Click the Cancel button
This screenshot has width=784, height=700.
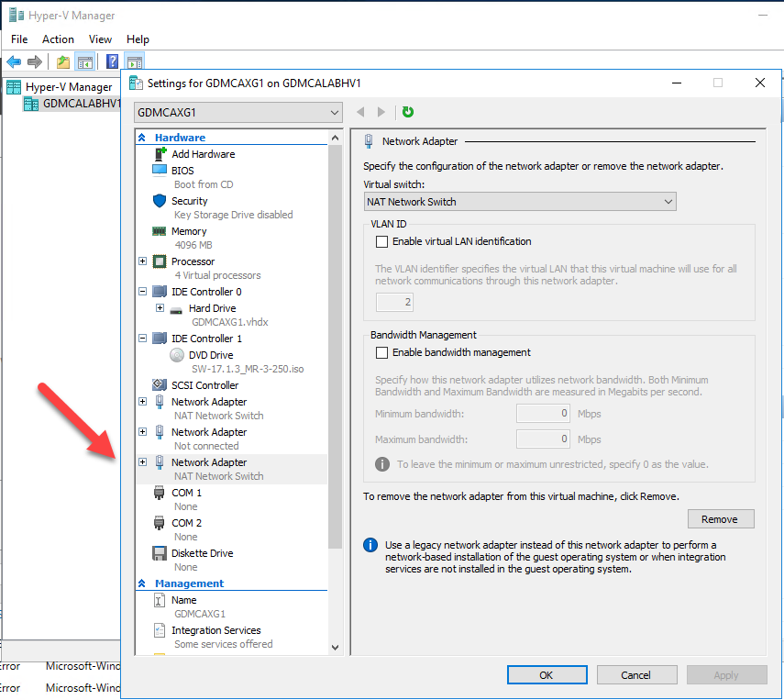click(636, 675)
